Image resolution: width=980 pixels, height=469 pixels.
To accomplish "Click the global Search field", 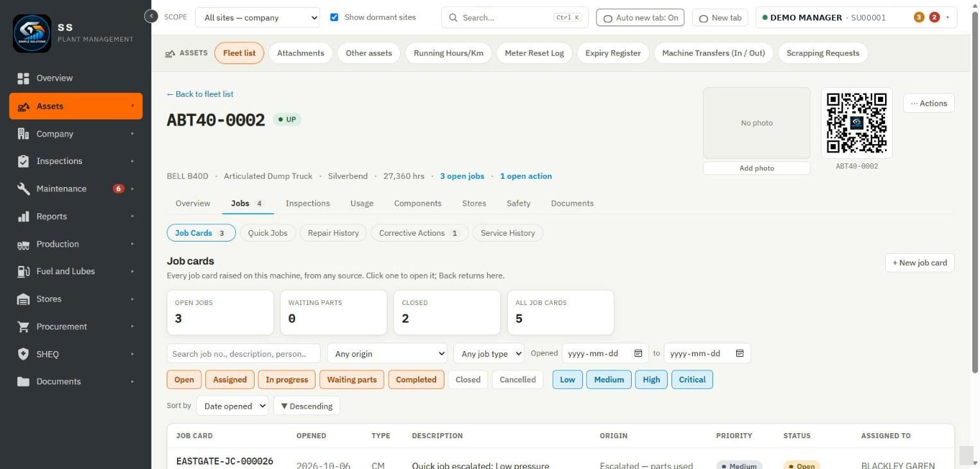I will tap(515, 17).
